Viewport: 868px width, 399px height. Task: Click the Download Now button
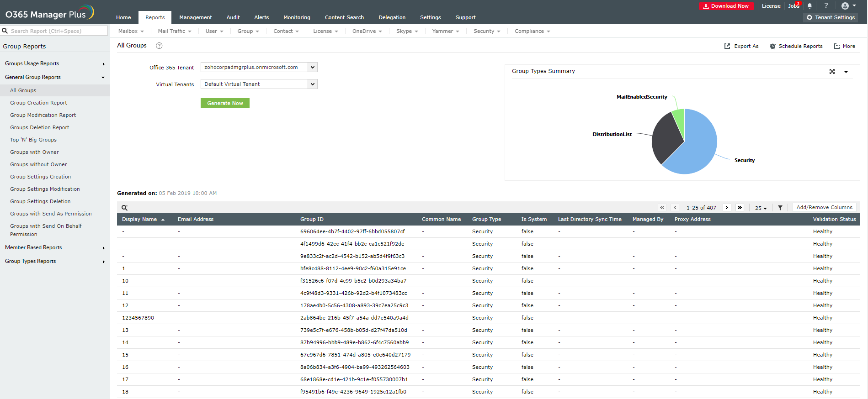726,6
